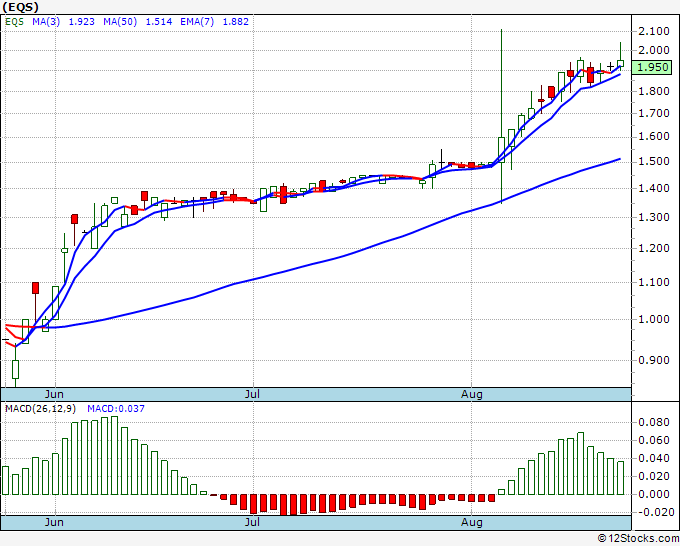680x546 pixels.
Task: Click the 1.500 price axis label
Action: click(x=654, y=162)
